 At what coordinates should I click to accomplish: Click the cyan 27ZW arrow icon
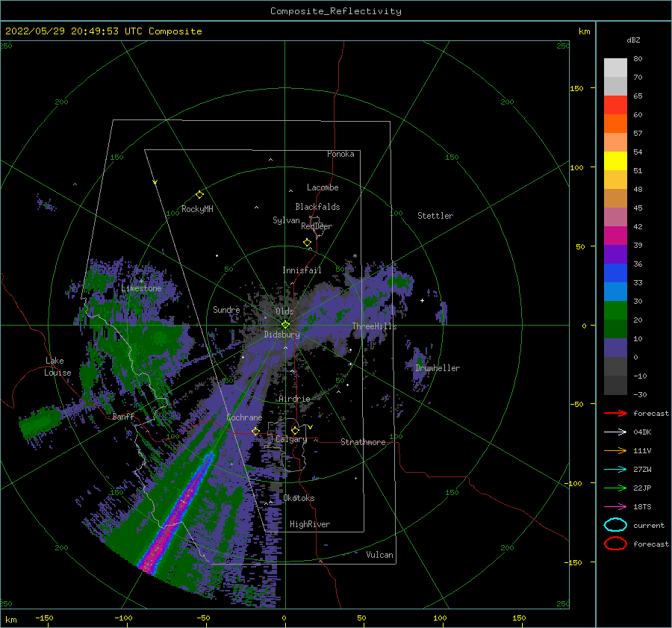click(x=615, y=470)
